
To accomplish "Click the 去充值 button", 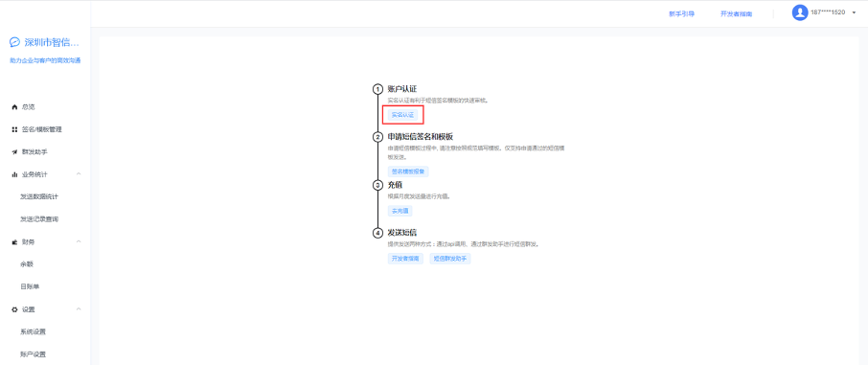I will pyautogui.click(x=400, y=211).
